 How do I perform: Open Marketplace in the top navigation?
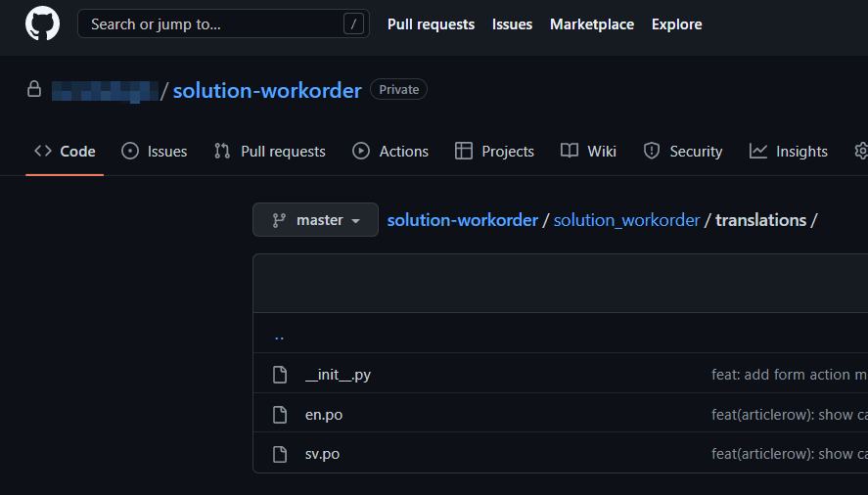click(x=591, y=24)
